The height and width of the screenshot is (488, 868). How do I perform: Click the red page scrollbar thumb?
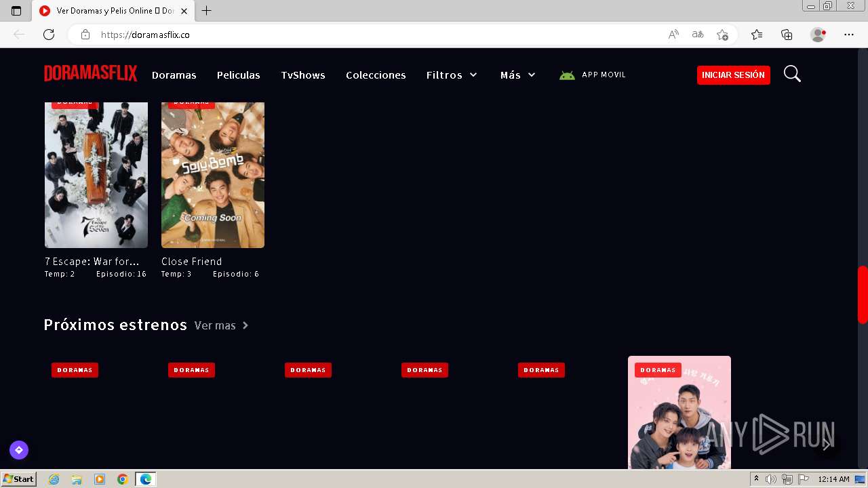tap(863, 295)
